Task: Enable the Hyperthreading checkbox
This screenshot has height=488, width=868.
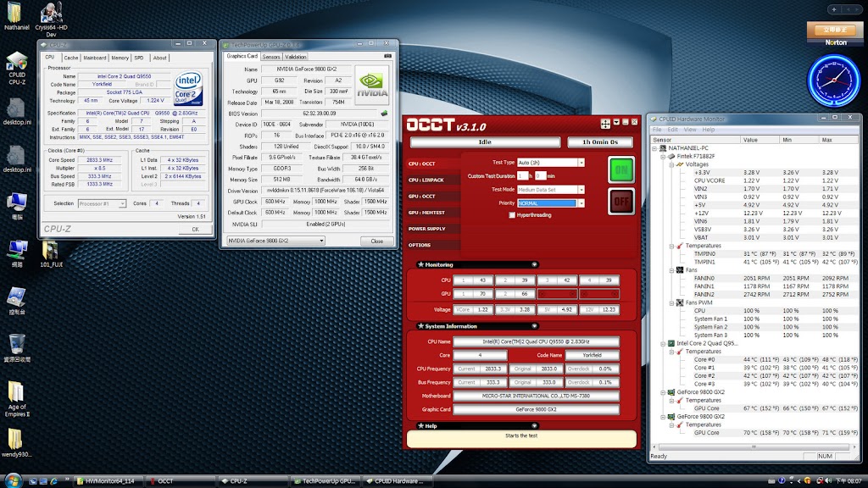Action: click(512, 215)
